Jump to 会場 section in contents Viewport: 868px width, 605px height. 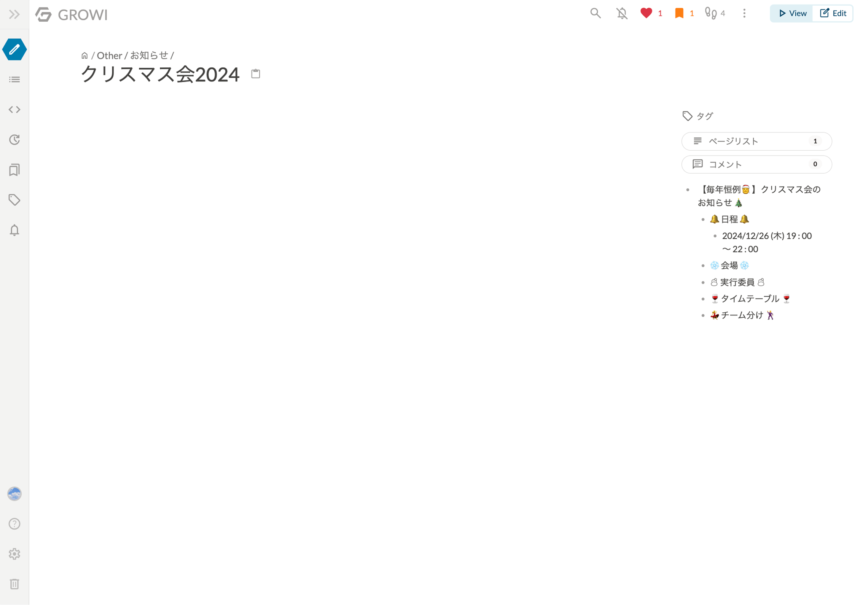click(729, 265)
